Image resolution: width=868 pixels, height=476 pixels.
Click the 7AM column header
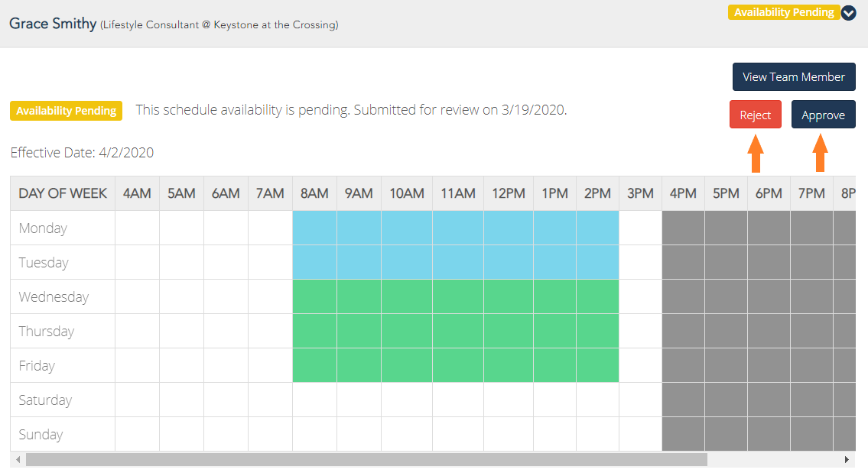[x=270, y=193]
